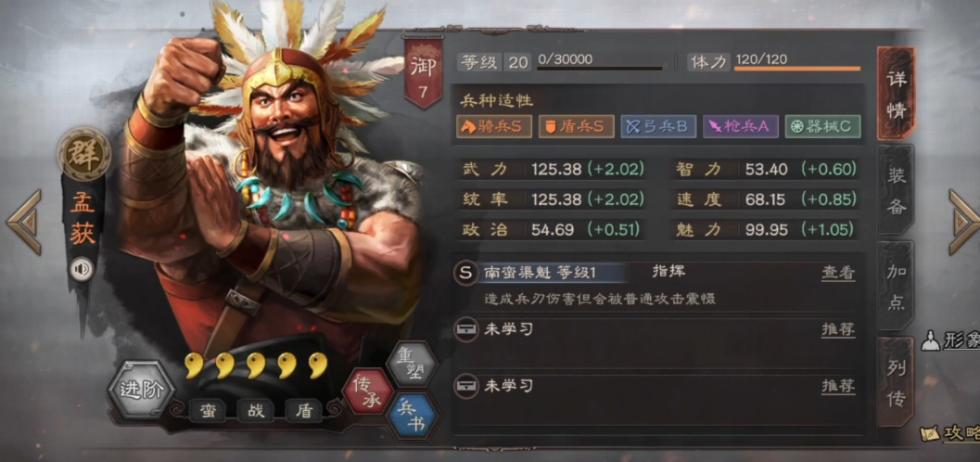The image size is (980, 462).
Task: Select the 盾兵S troop type
Action: pos(576,126)
